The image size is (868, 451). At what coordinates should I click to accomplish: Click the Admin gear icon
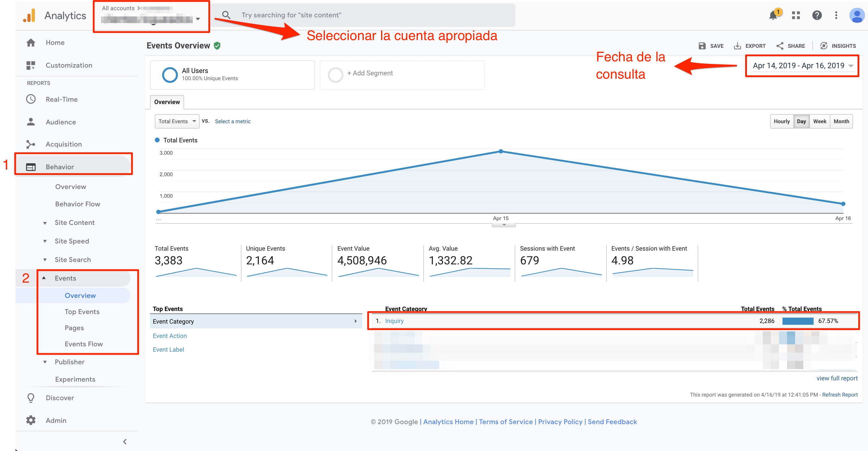tap(31, 420)
